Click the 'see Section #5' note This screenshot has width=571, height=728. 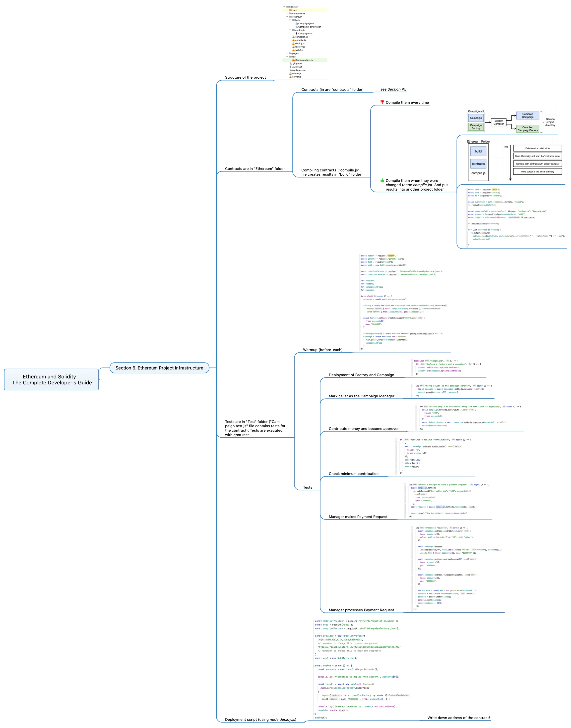point(393,89)
